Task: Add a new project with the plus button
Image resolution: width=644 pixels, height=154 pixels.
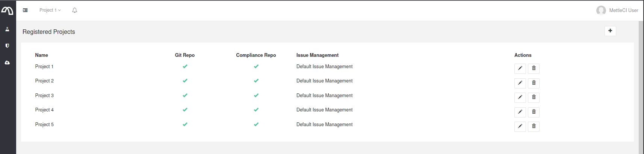Action: coord(610,31)
